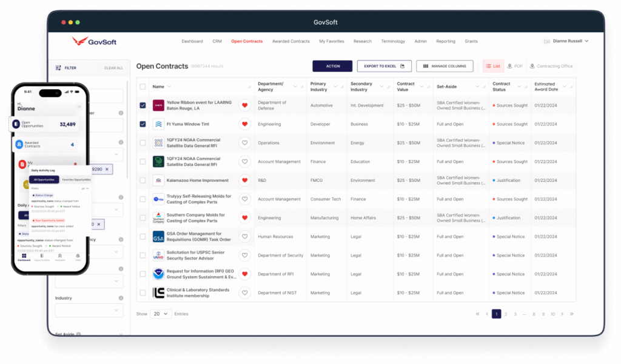Uncheck the Ft Yuma Window Tint row
This screenshot has width=621, height=364.
[143, 124]
